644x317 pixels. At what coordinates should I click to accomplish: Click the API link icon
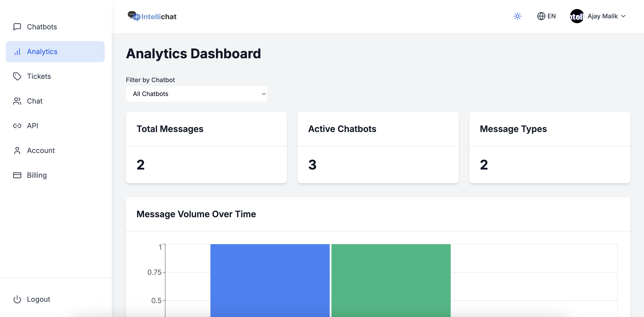coord(17,126)
